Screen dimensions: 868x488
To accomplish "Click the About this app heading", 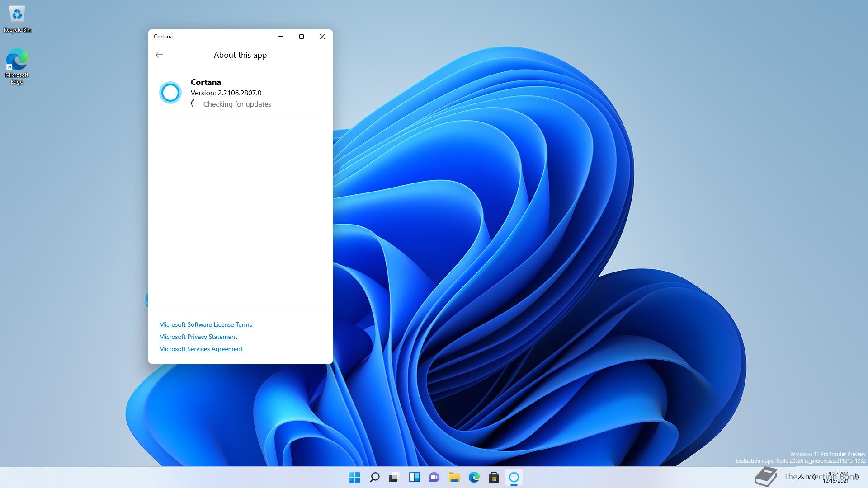I will pos(240,55).
